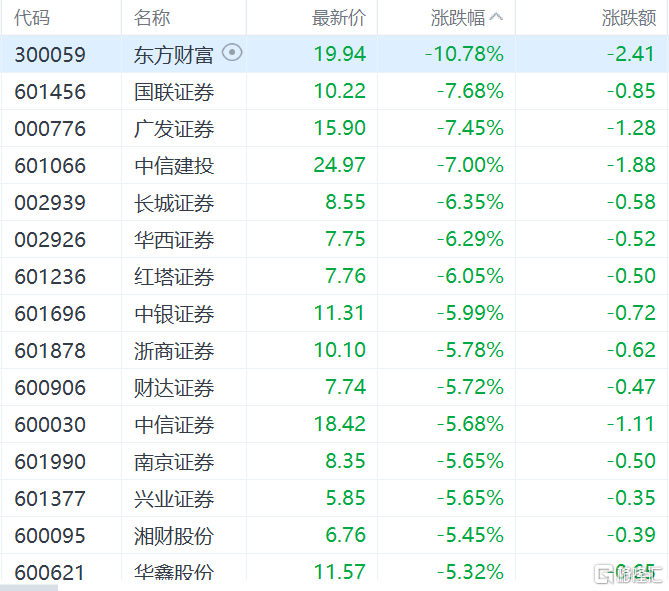Select stock code 601990
669x591 pixels.
pos(50,462)
